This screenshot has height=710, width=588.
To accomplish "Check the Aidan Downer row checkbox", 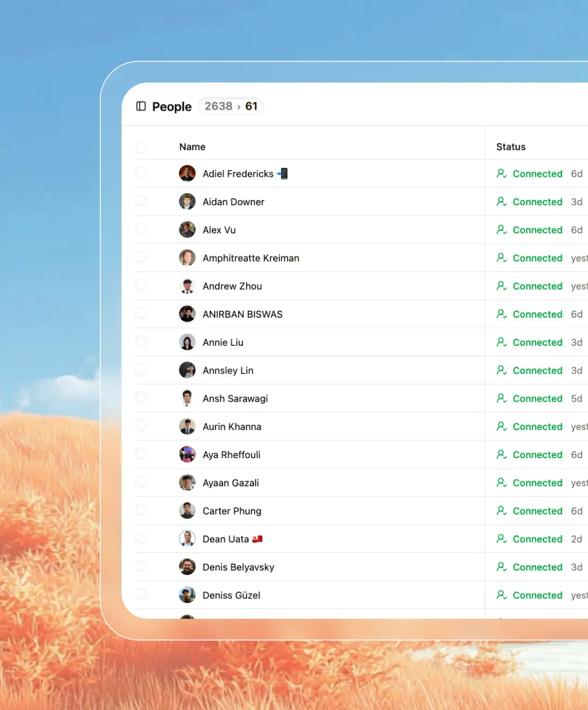I will click(141, 201).
